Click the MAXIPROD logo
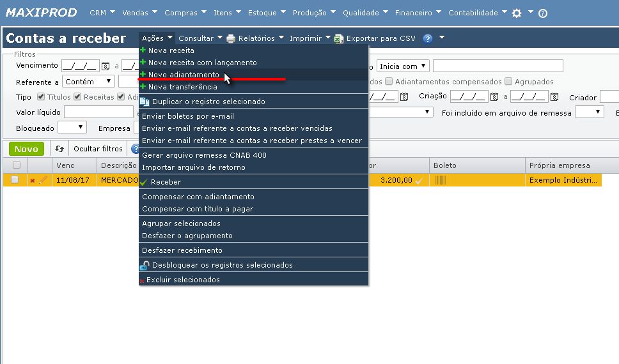Viewport: 619px width, 364px height. (x=42, y=13)
